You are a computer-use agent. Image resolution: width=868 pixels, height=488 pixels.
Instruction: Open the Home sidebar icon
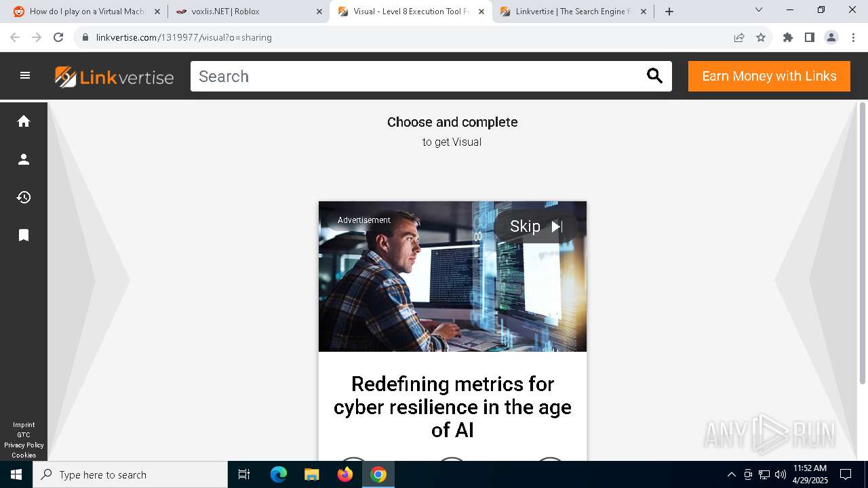[24, 121]
